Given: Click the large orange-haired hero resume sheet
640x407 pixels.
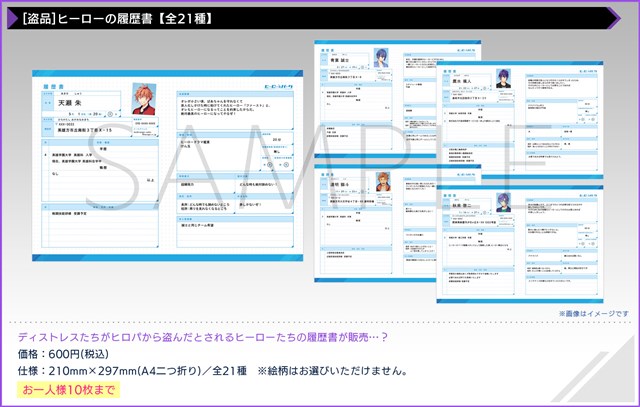Looking at the screenshot, I should (167, 165).
